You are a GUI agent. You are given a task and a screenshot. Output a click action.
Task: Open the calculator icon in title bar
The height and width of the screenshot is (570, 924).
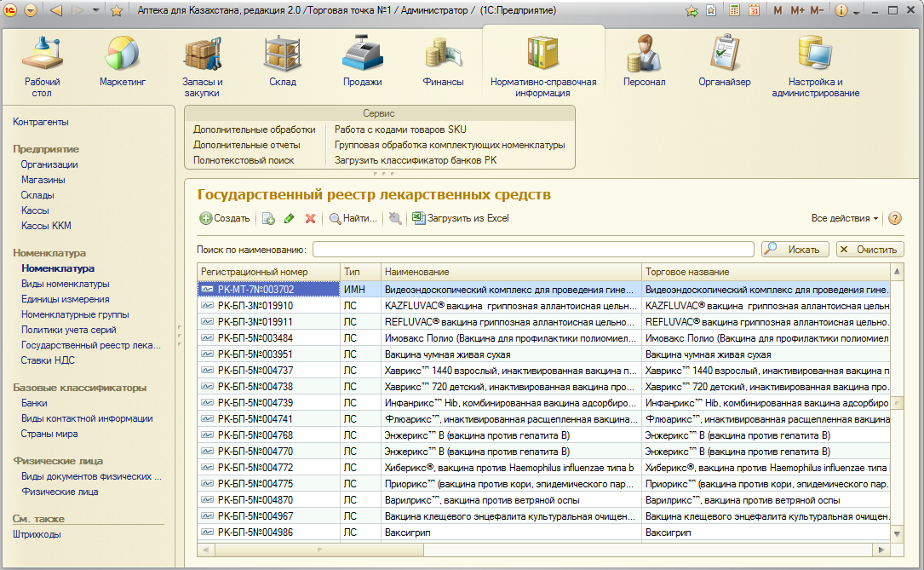(x=732, y=11)
